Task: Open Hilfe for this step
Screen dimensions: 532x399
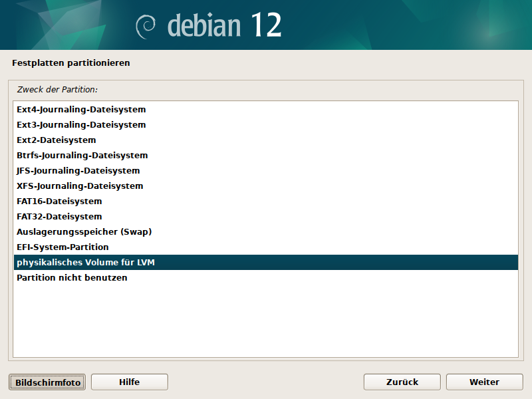Action: [x=129, y=382]
